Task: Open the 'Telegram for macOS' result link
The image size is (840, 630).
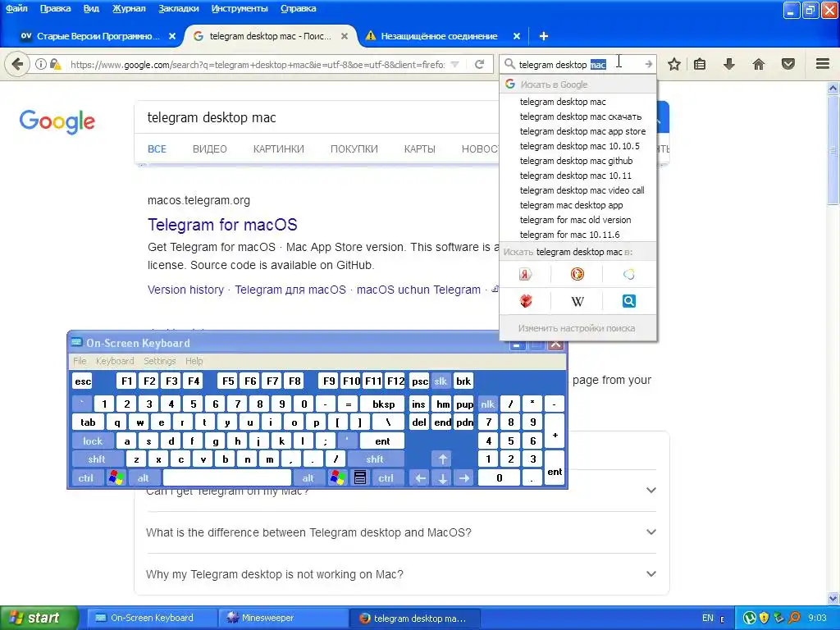Action: click(222, 225)
